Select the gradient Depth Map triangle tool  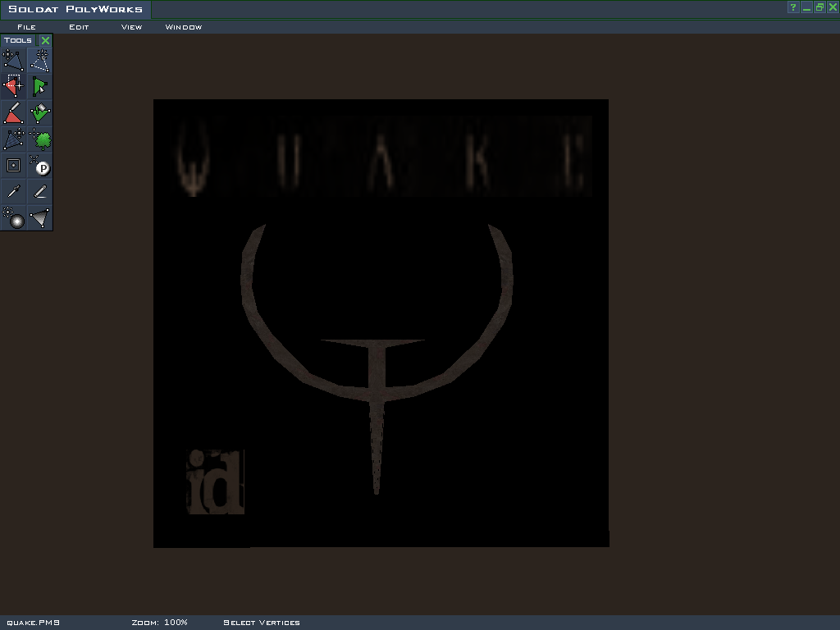pyautogui.click(x=39, y=218)
